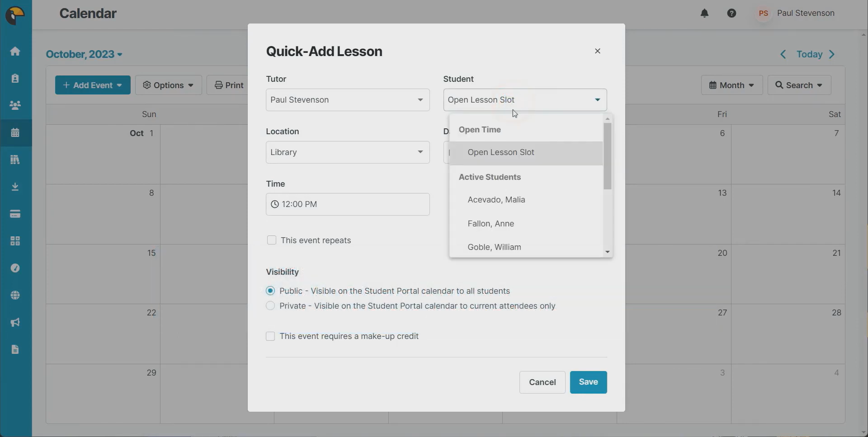Open the October 2023 month selector
The height and width of the screenshot is (437, 868).
click(x=84, y=54)
